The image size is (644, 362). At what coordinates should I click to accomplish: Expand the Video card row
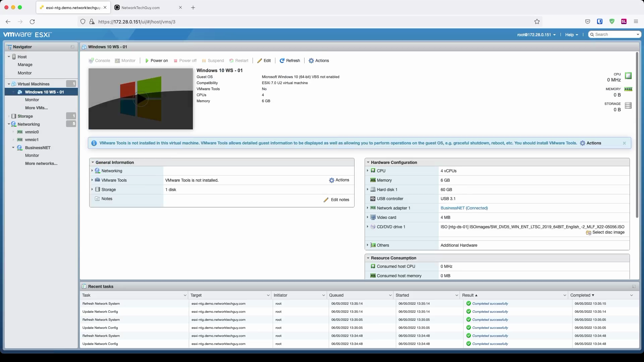(x=368, y=217)
